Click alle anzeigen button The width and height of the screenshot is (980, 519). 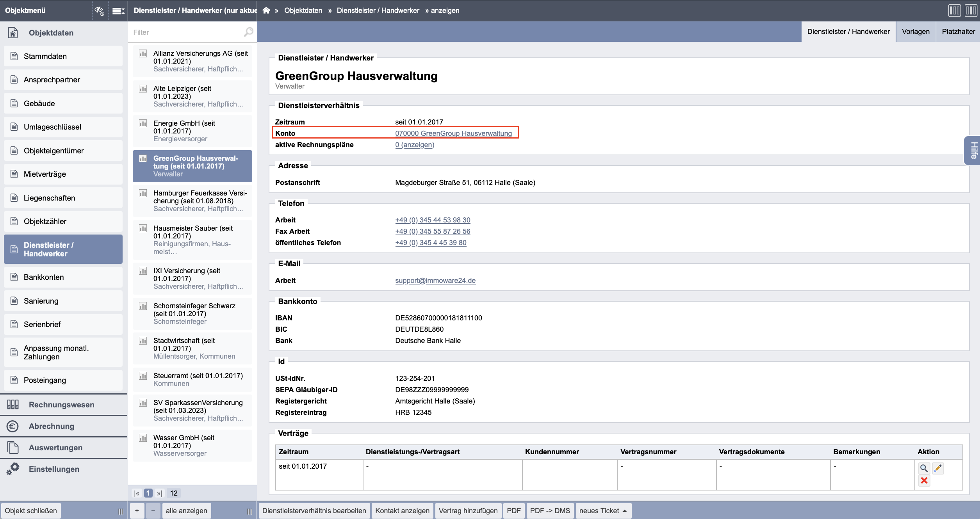pyautogui.click(x=187, y=511)
